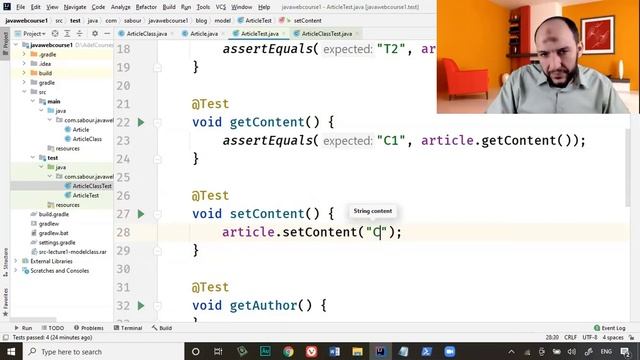Open the Refactor menu
The image size is (640, 360).
coord(146,7)
